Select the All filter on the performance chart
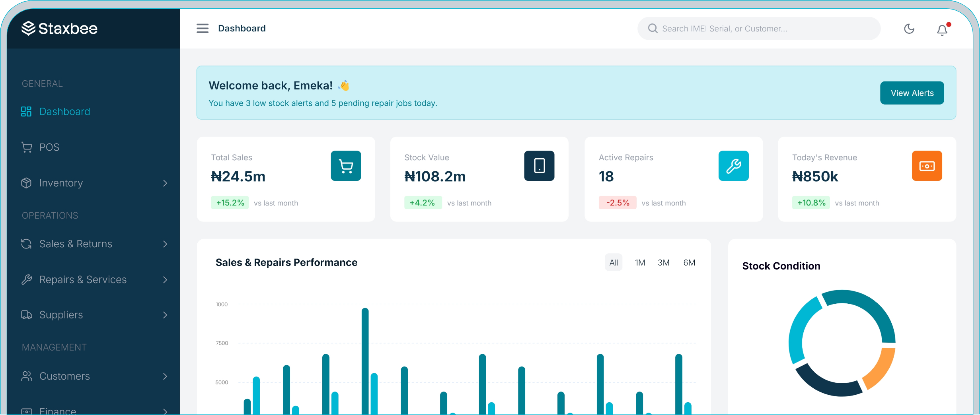The width and height of the screenshot is (980, 415). pos(614,262)
